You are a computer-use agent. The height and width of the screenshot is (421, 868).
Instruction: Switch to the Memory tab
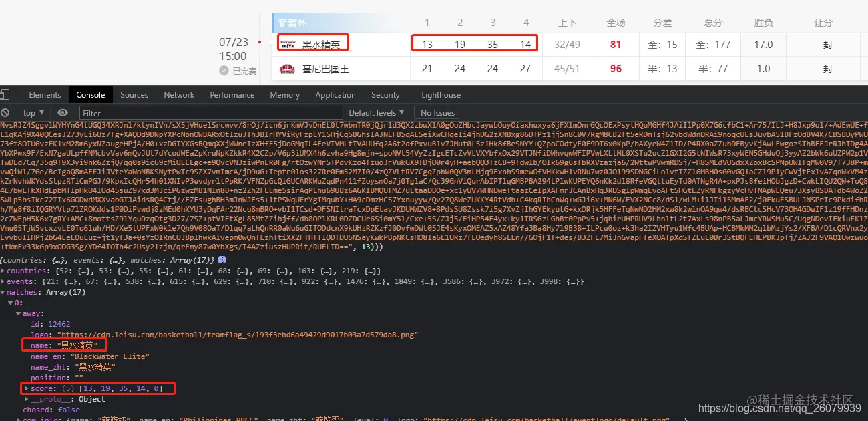point(285,95)
